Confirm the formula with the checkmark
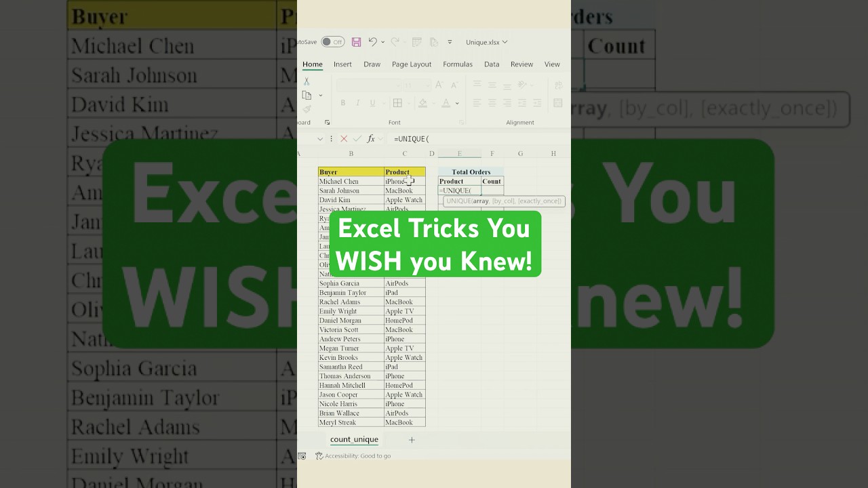Image resolution: width=868 pixels, height=488 pixels. (357, 138)
